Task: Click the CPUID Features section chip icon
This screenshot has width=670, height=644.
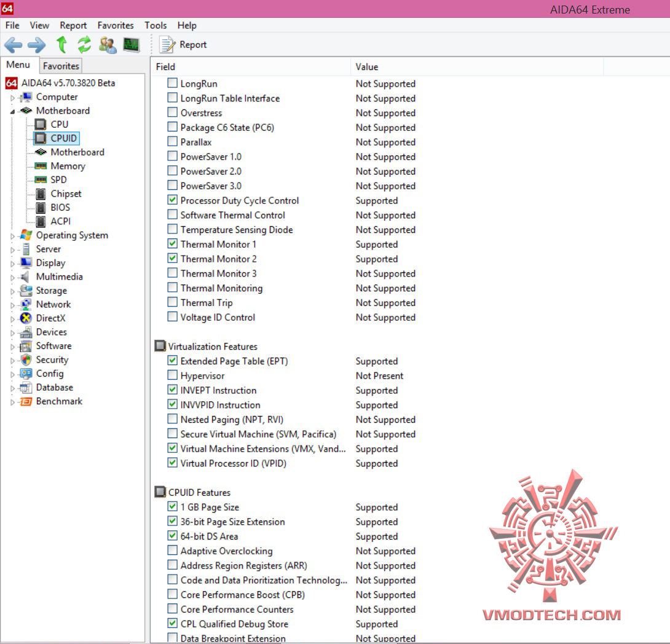Action: [160, 492]
